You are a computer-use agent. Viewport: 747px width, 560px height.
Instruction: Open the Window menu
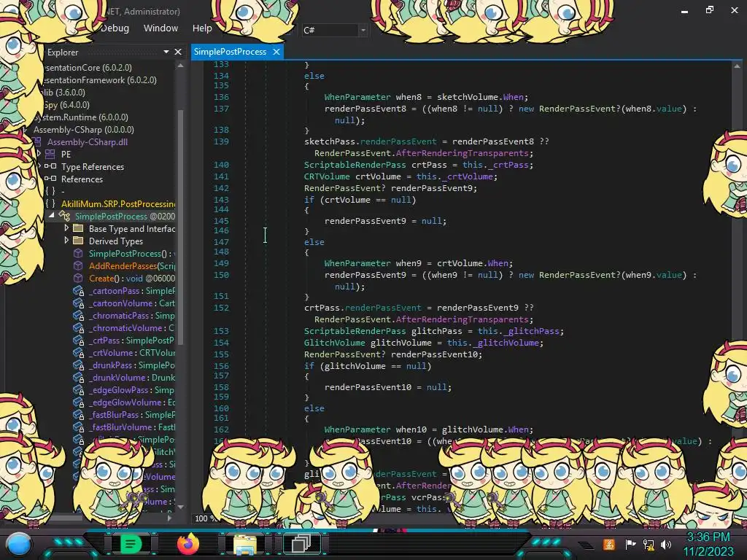click(x=160, y=28)
